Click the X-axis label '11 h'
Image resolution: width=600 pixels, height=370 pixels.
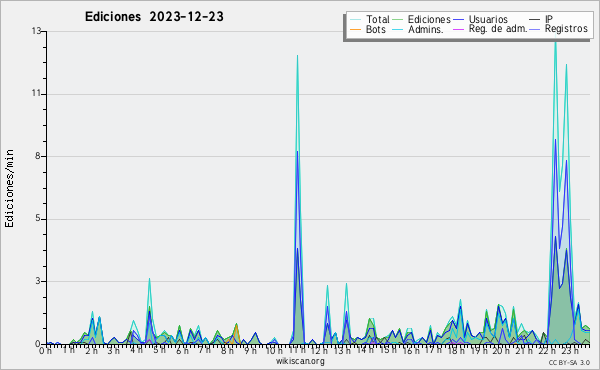click(297, 350)
